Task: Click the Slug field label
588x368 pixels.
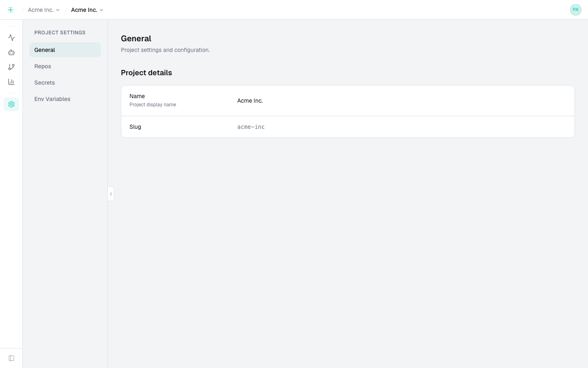Action: coord(135,127)
